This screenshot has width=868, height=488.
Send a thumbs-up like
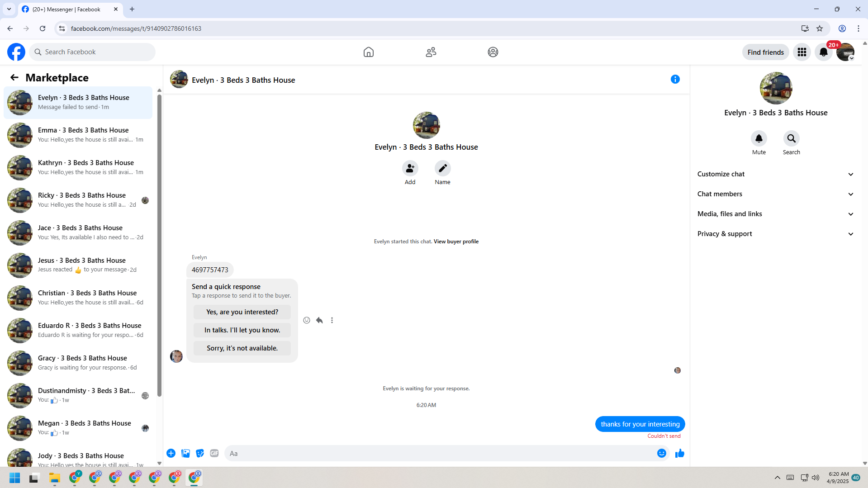[x=680, y=453]
